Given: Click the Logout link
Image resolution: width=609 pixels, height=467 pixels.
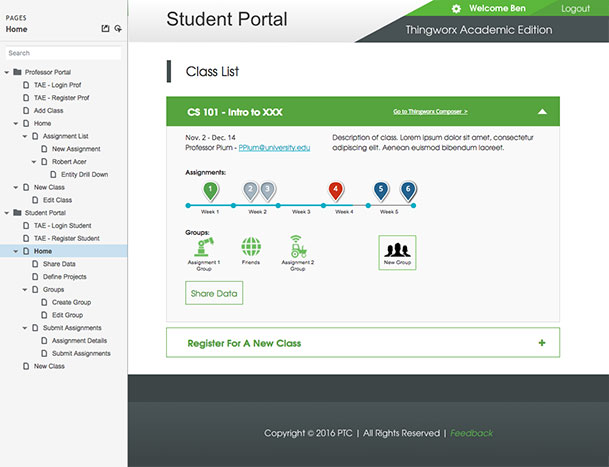Looking at the screenshot, I should [575, 8].
